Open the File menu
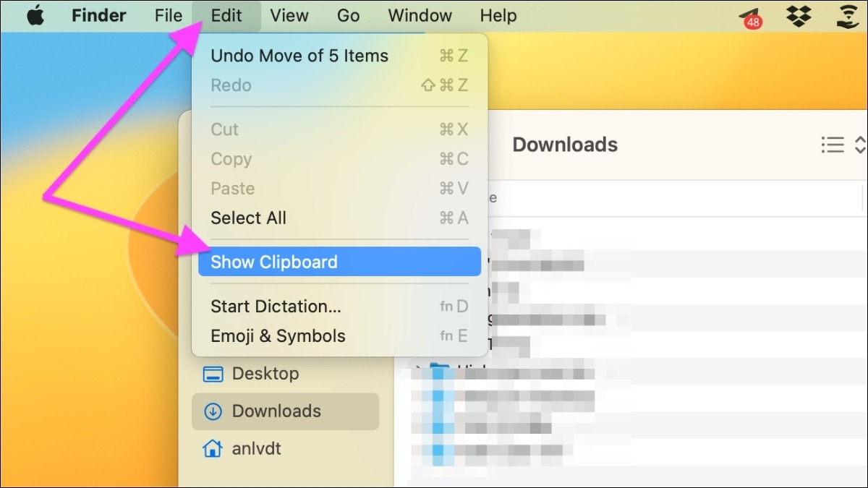The width and height of the screenshot is (868, 488). click(x=169, y=15)
